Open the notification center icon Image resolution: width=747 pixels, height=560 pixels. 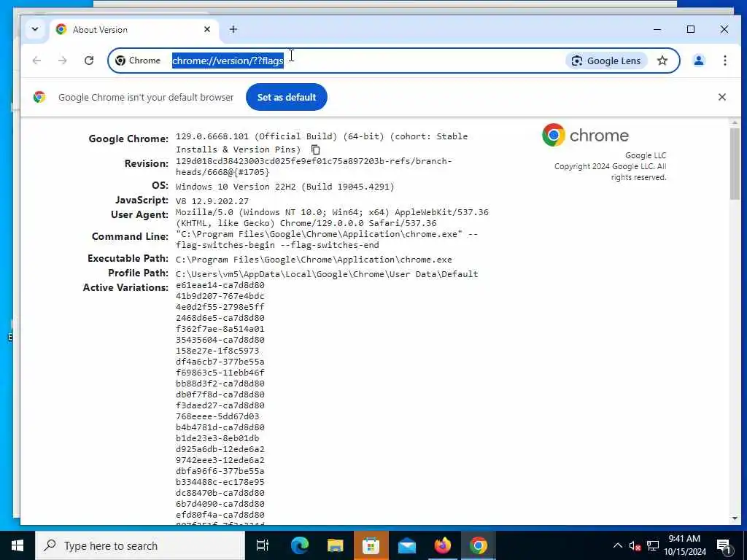pos(724,546)
